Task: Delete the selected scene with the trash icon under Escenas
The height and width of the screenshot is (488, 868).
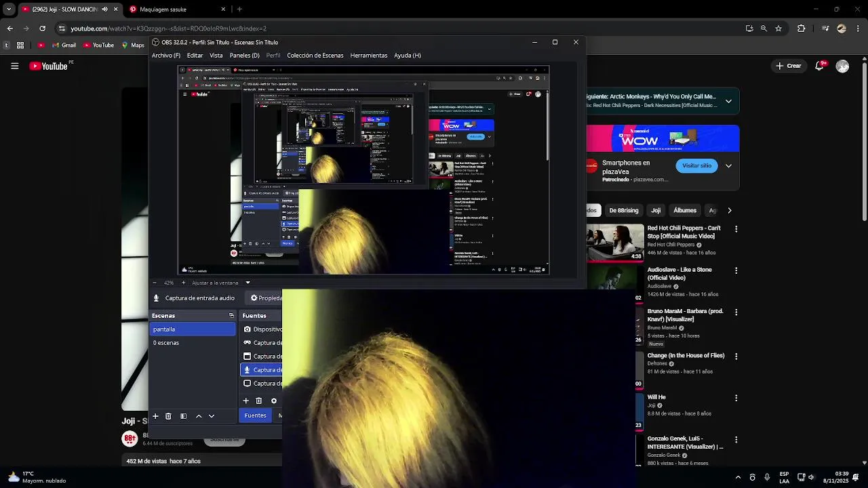Action: tap(168, 416)
